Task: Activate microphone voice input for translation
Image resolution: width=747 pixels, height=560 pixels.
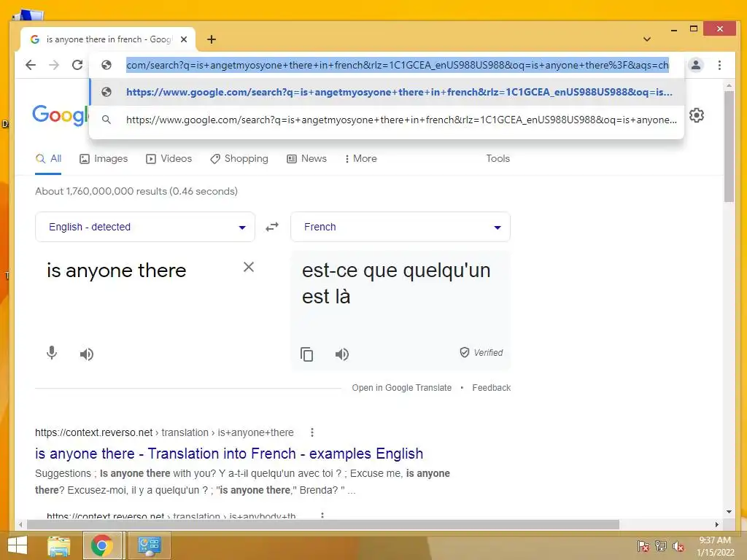Action: click(x=52, y=353)
